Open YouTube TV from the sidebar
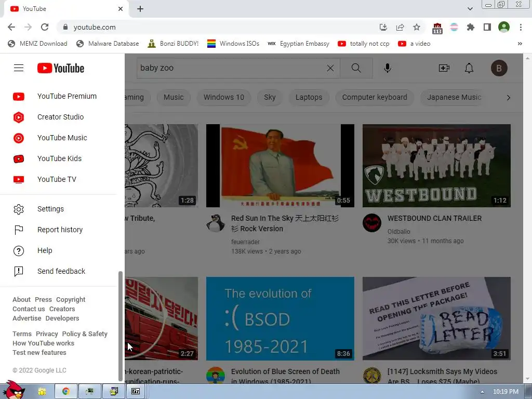532x399 pixels. (x=62, y=179)
